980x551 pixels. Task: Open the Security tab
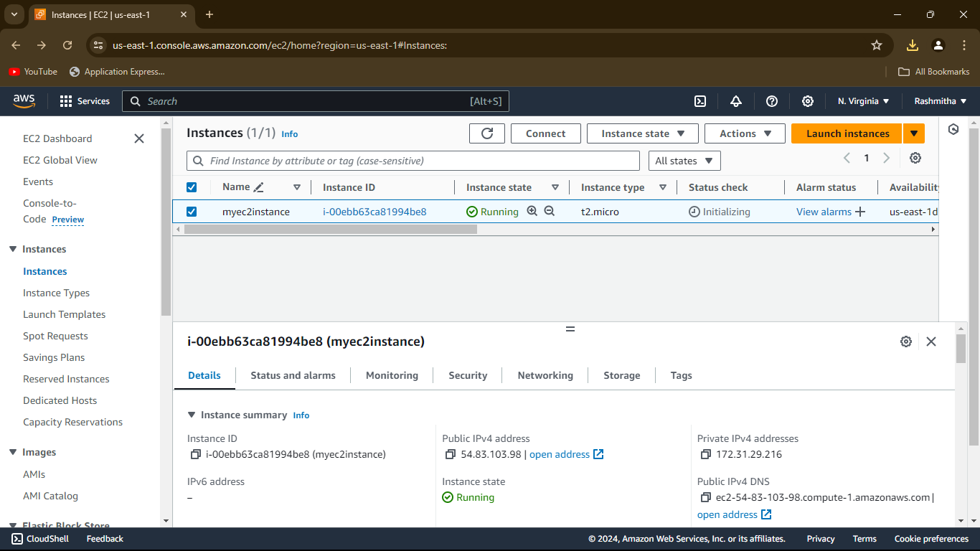point(468,375)
